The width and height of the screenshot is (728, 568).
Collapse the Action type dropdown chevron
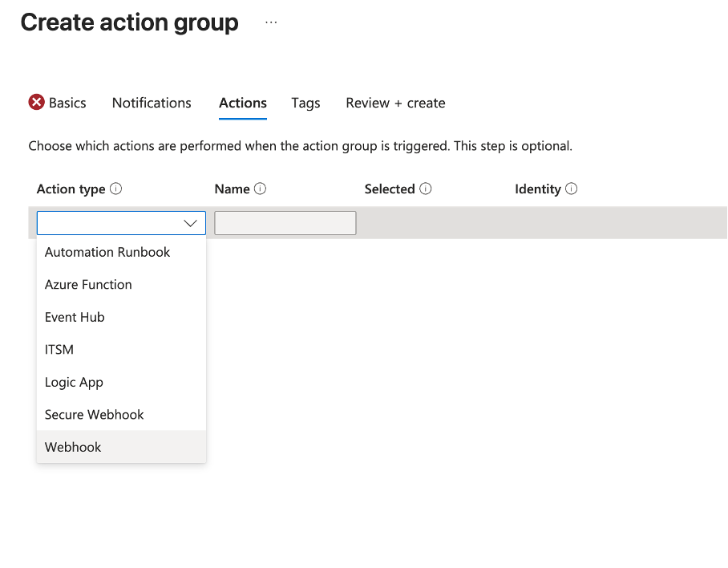pos(191,223)
